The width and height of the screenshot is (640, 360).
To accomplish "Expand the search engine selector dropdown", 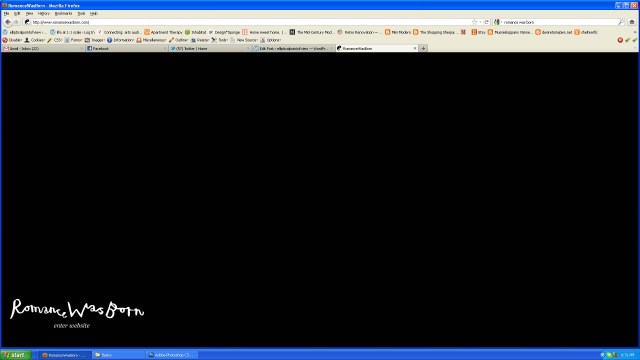I will point(498,22).
